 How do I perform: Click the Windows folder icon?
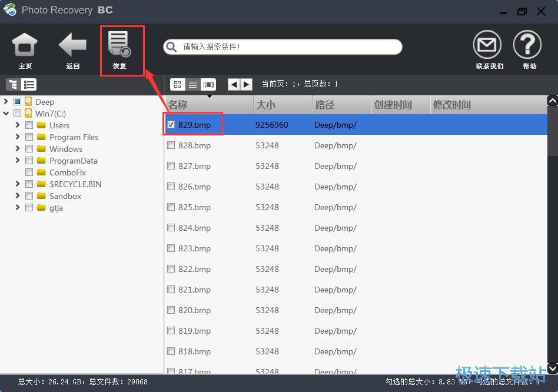coord(41,149)
